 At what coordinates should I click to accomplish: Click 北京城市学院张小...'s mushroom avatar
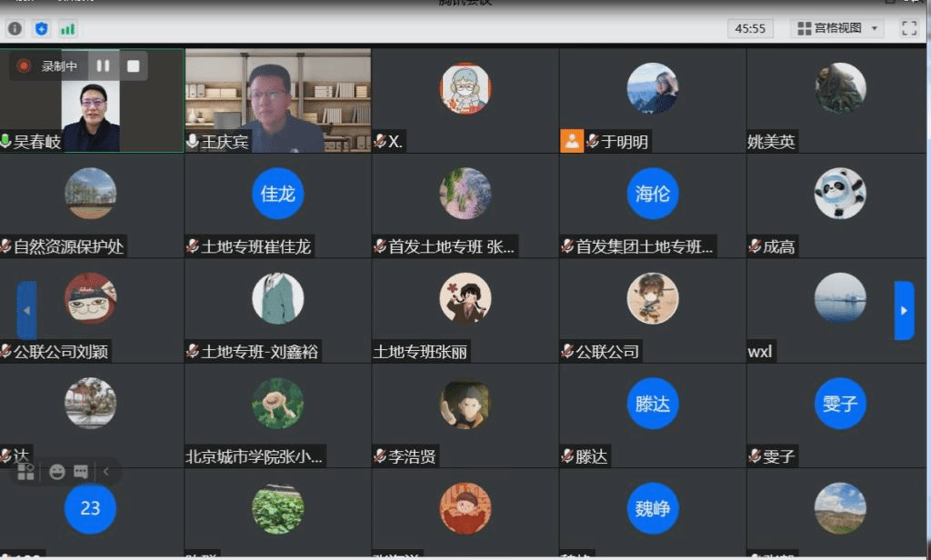(x=278, y=404)
